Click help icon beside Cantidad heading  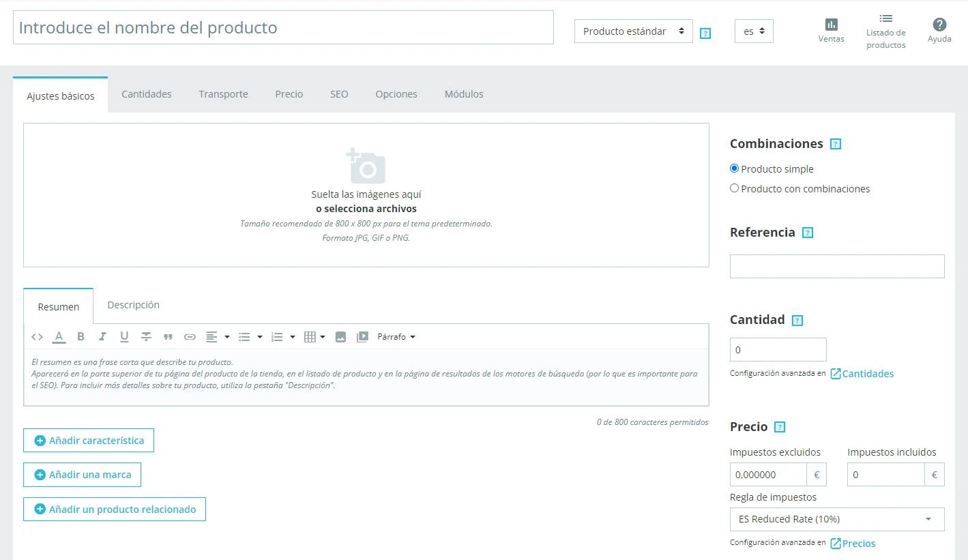797,320
